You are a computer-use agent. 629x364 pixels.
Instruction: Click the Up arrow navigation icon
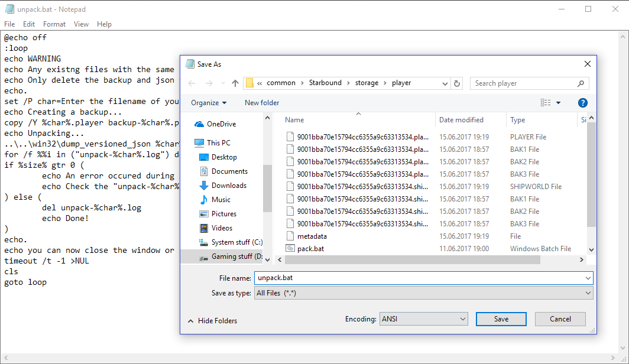(235, 83)
